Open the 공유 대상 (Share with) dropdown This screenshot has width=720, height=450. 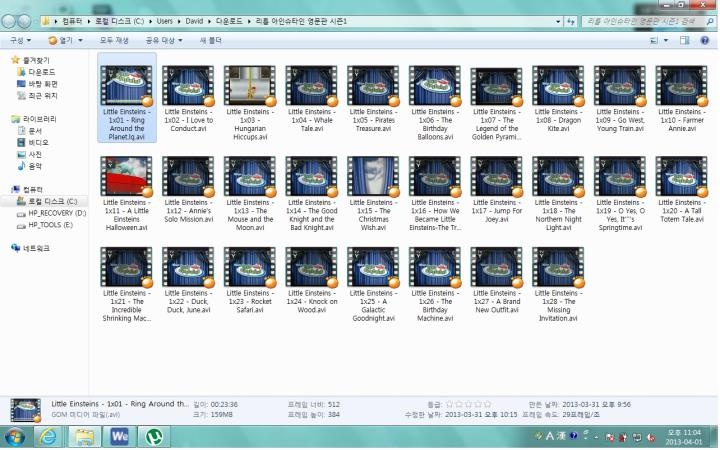(x=164, y=40)
